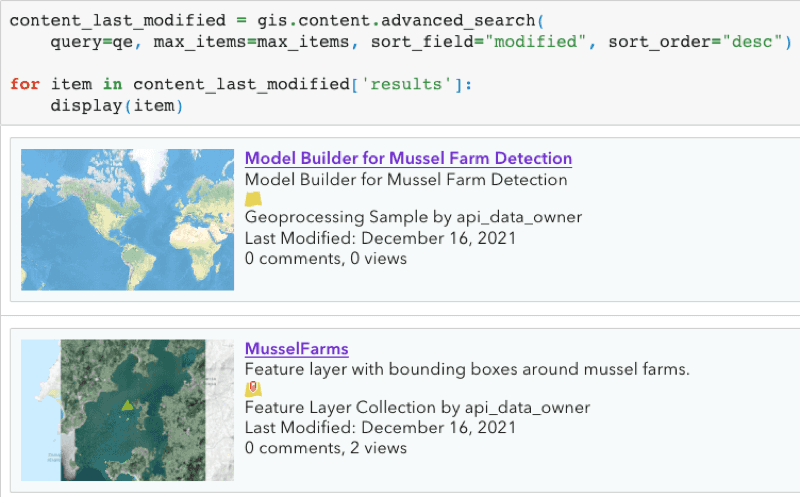Click the yellow Geoprocessing Sample type icon

tap(253, 199)
